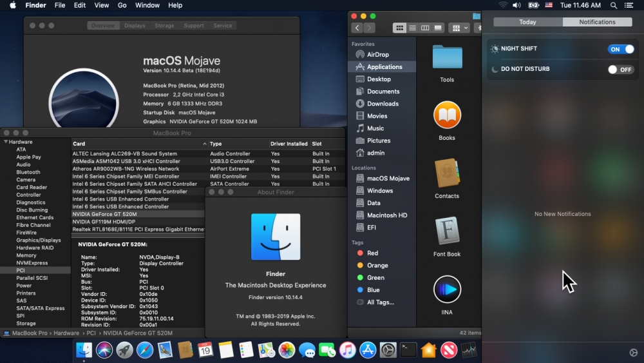
Task: Click Hardware in the path bar
Action: [66, 333]
